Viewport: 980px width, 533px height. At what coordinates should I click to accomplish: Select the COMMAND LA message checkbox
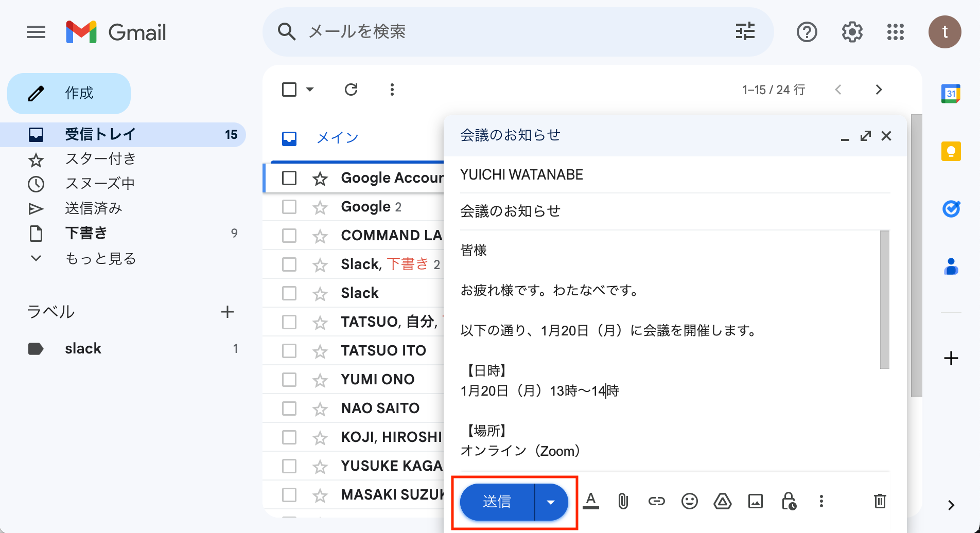point(289,236)
